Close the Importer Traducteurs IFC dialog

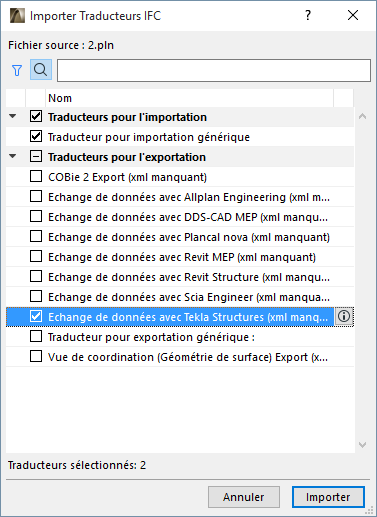point(353,15)
